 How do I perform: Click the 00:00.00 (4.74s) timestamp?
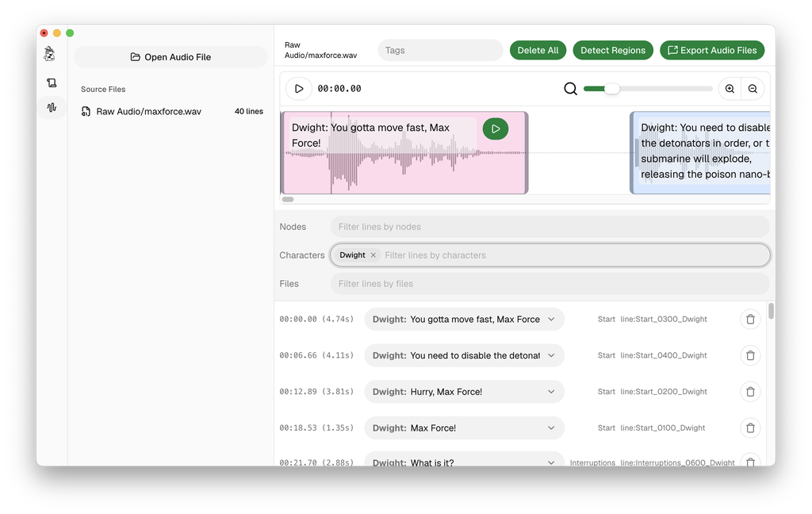click(316, 319)
